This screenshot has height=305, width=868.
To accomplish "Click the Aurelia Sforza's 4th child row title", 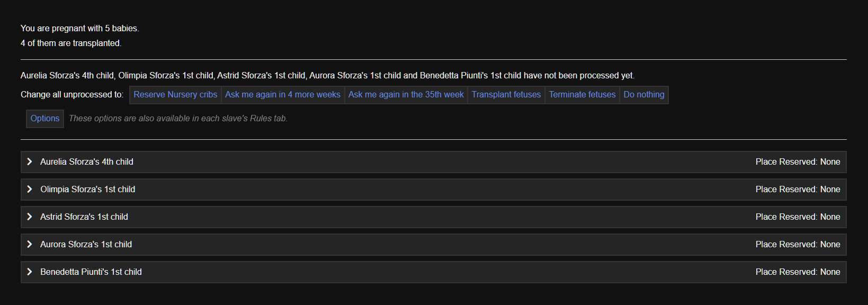I will point(87,162).
